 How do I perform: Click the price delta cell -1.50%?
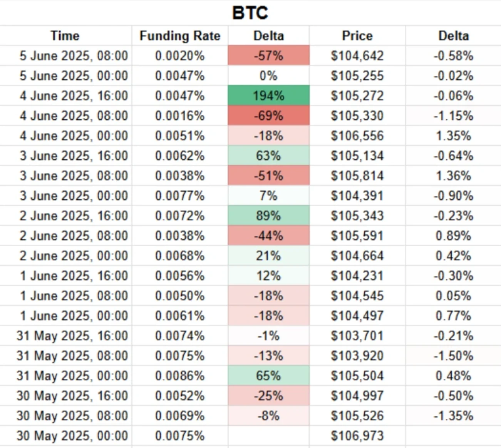click(x=453, y=356)
